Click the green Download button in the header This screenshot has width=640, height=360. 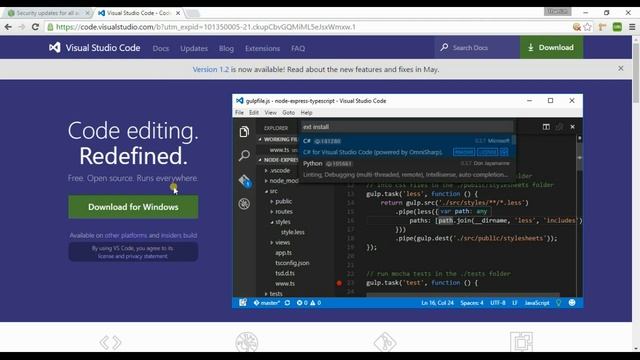point(551,47)
